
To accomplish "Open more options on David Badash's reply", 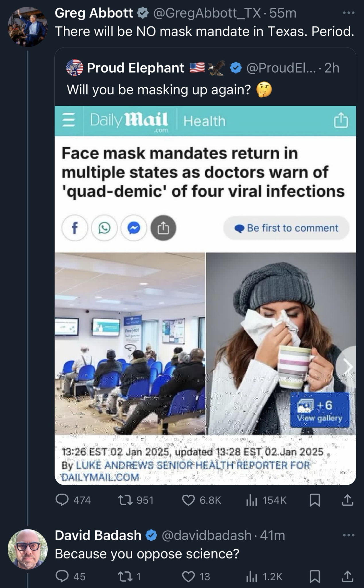I will (x=349, y=535).
